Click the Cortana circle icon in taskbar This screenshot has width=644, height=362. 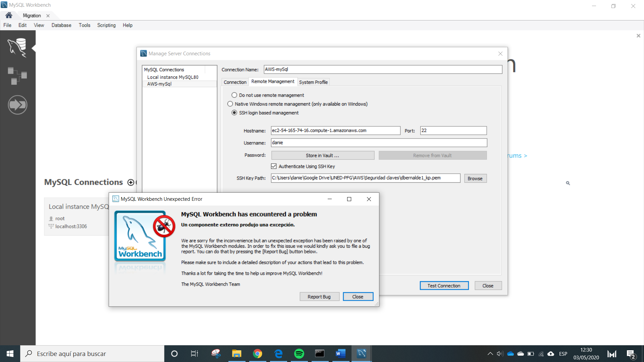coord(174,354)
